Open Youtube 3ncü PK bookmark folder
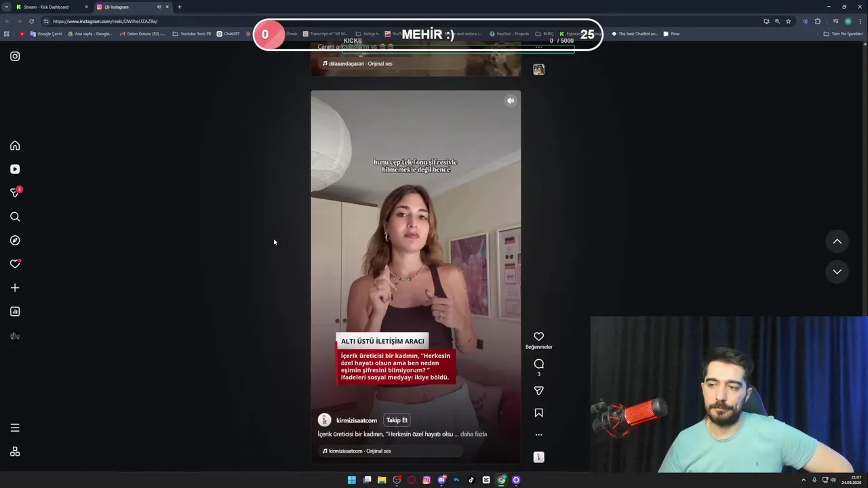Screen dimensions: 868x488 click(192, 34)
